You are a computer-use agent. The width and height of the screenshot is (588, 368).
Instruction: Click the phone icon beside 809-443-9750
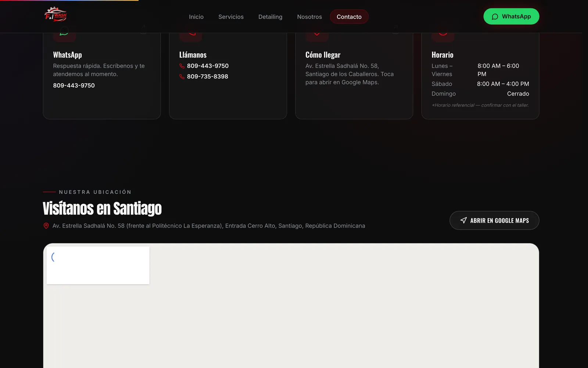click(x=182, y=66)
